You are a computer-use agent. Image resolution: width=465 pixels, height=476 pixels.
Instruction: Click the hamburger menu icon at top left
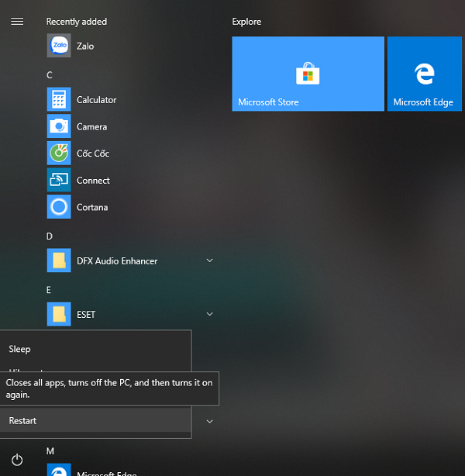17,22
